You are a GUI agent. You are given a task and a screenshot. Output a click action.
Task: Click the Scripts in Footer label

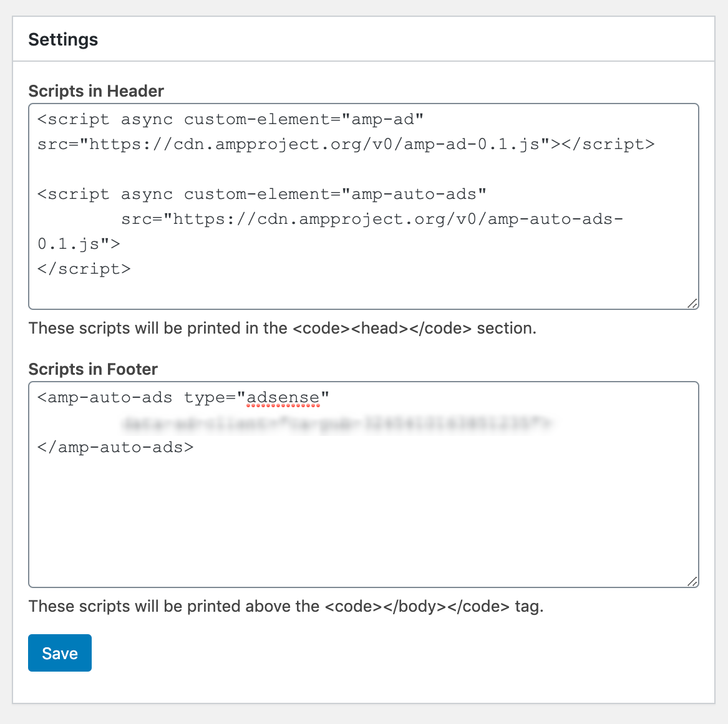[x=93, y=369]
